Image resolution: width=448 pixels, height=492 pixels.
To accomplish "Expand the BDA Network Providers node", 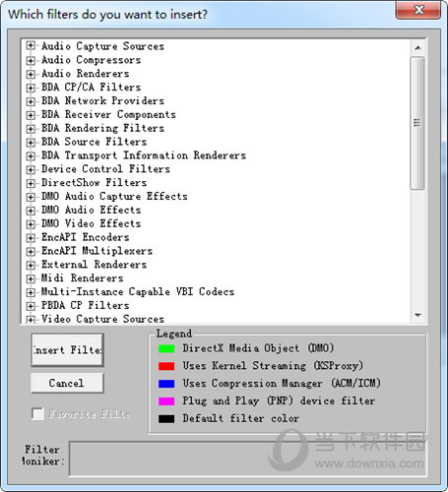I will pos(31,101).
